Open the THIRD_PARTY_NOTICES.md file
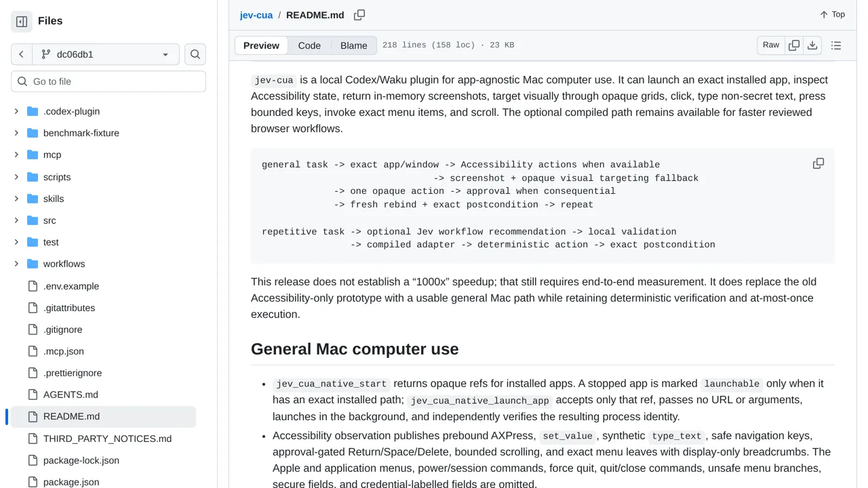The height and width of the screenshot is (488, 868). pos(107,439)
